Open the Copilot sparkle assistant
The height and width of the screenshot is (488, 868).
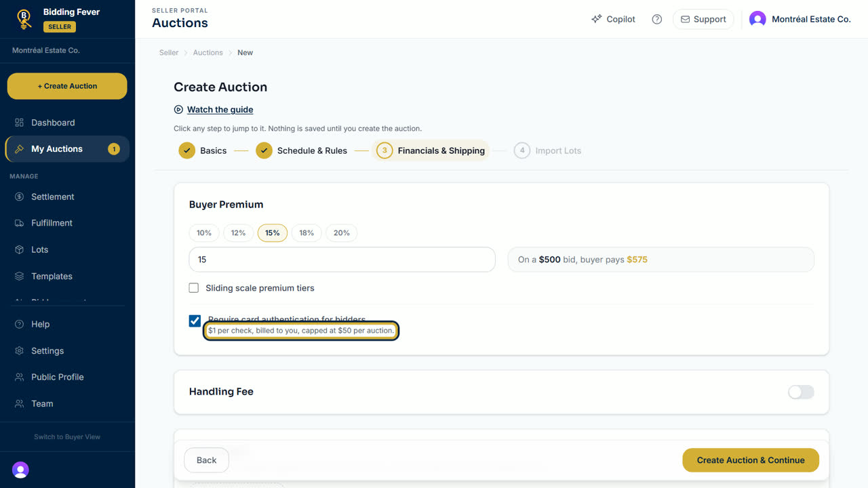click(613, 19)
